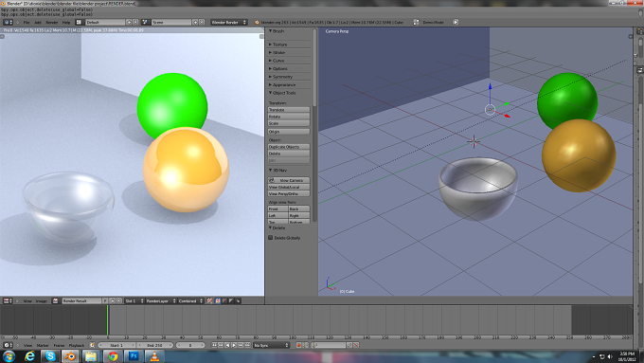
Task: Click the VLC cone taskbar icon
Action: (154, 356)
